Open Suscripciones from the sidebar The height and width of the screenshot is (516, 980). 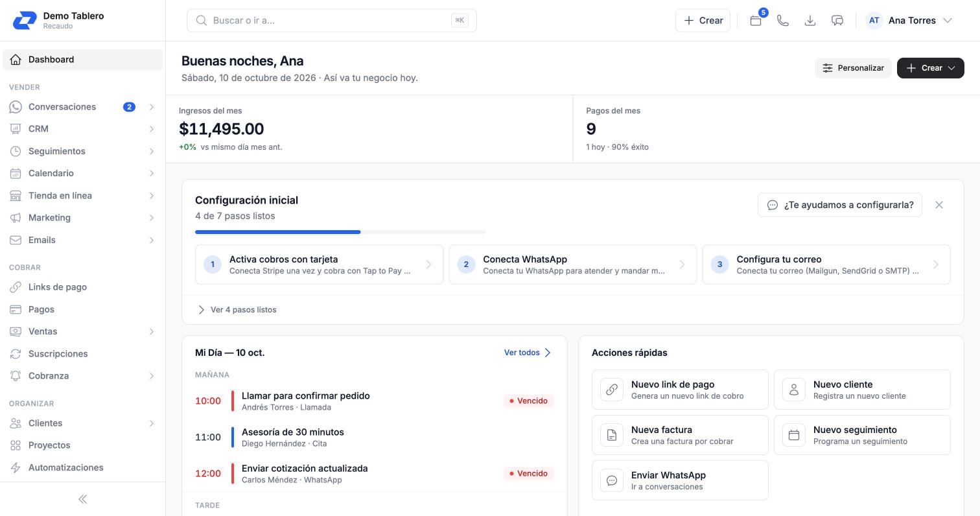pyautogui.click(x=82, y=354)
